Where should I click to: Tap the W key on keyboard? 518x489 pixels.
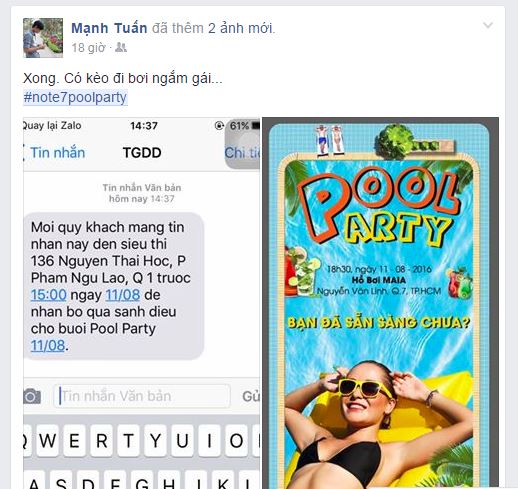pyautogui.click(x=48, y=441)
